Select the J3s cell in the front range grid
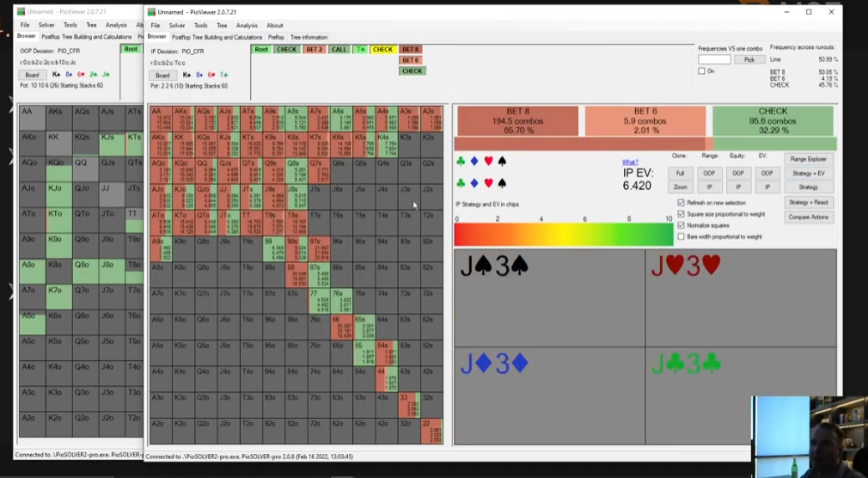This screenshot has width=868, height=478. pos(408,197)
